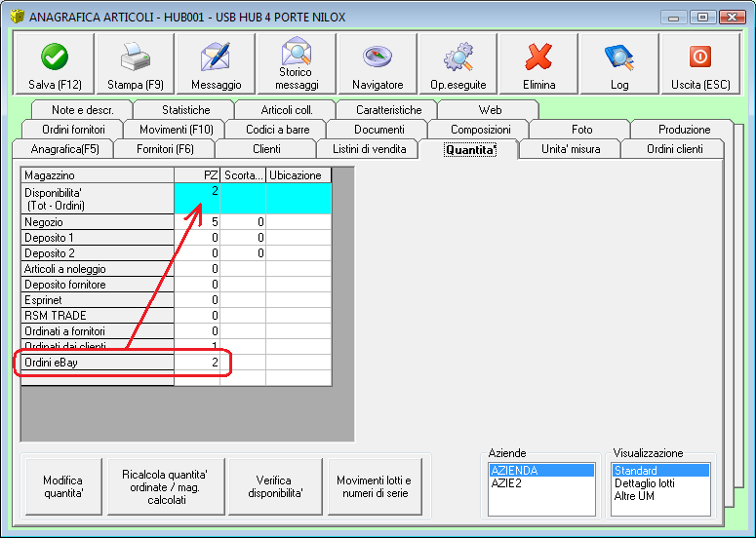Open the Articoli coll. tab
Image resolution: width=756 pixels, height=538 pixels.
(x=287, y=110)
